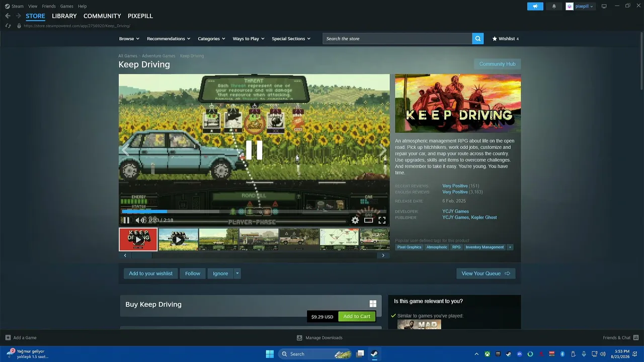Open View Your Queue

(x=486, y=274)
